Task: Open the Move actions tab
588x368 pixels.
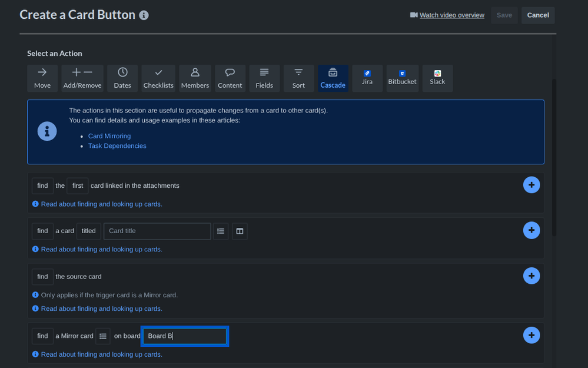Action: click(x=42, y=78)
